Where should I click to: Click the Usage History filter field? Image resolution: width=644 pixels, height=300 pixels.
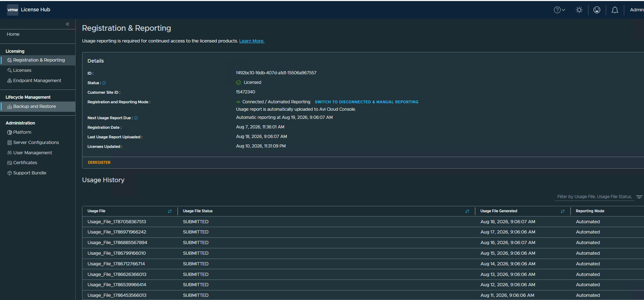594,197
